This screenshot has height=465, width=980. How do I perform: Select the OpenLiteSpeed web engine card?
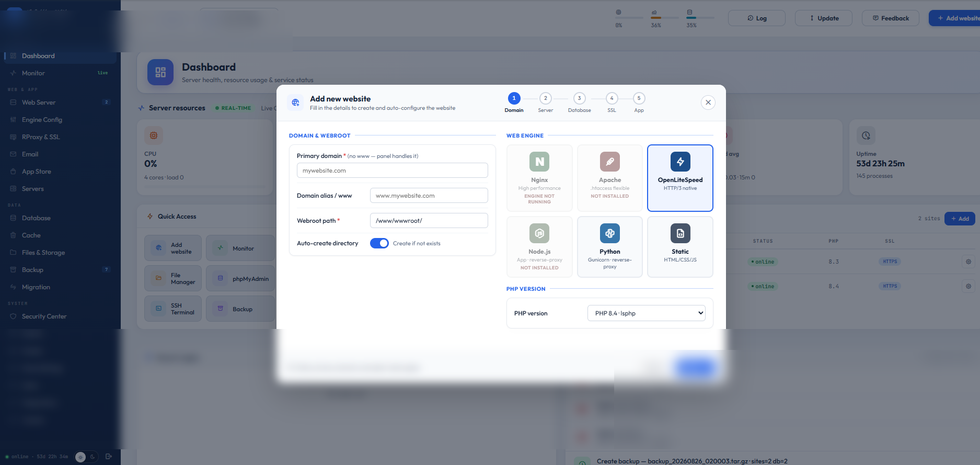(x=680, y=178)
